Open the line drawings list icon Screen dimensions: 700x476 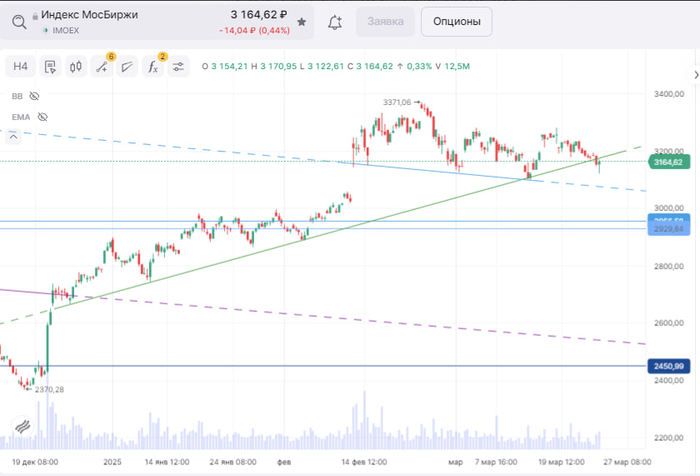pos(127,67)
